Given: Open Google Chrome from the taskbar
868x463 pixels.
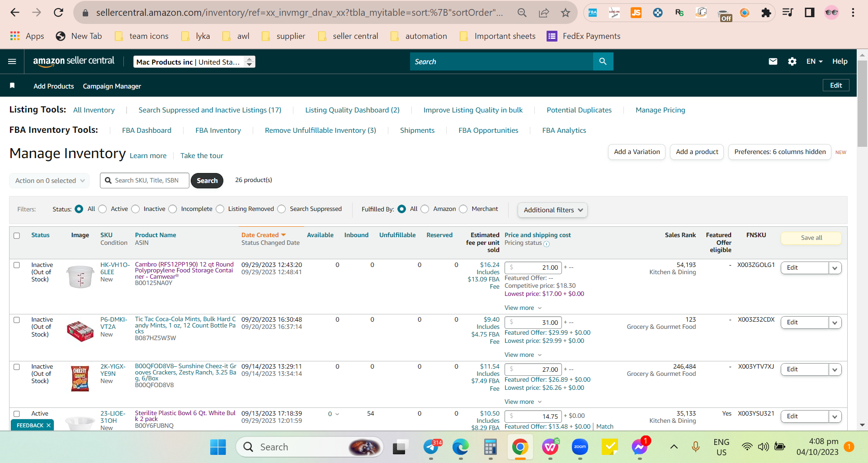Looking at the screenshot, I should tap(520, 447).
